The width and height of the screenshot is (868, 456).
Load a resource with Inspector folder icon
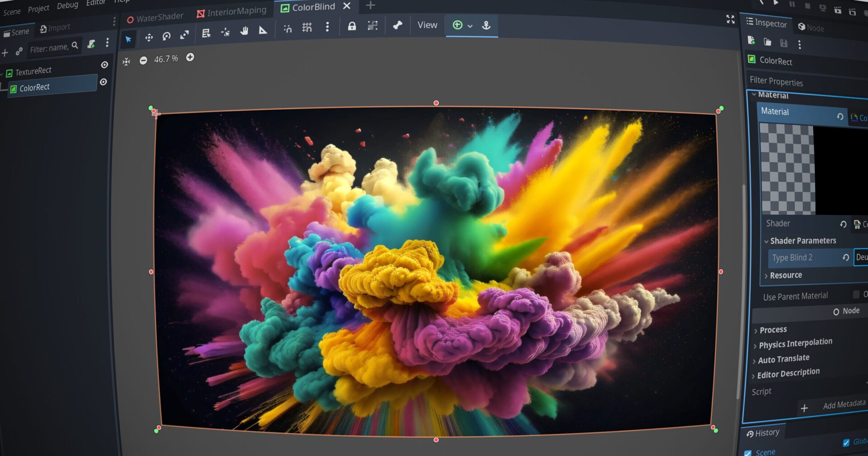point(768,42)
